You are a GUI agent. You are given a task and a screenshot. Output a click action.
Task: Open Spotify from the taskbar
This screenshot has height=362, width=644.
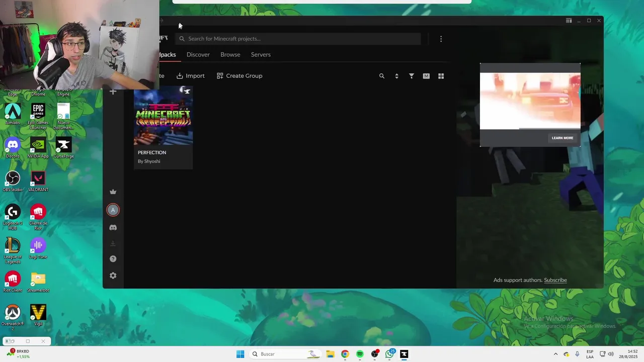click(360, 354)
